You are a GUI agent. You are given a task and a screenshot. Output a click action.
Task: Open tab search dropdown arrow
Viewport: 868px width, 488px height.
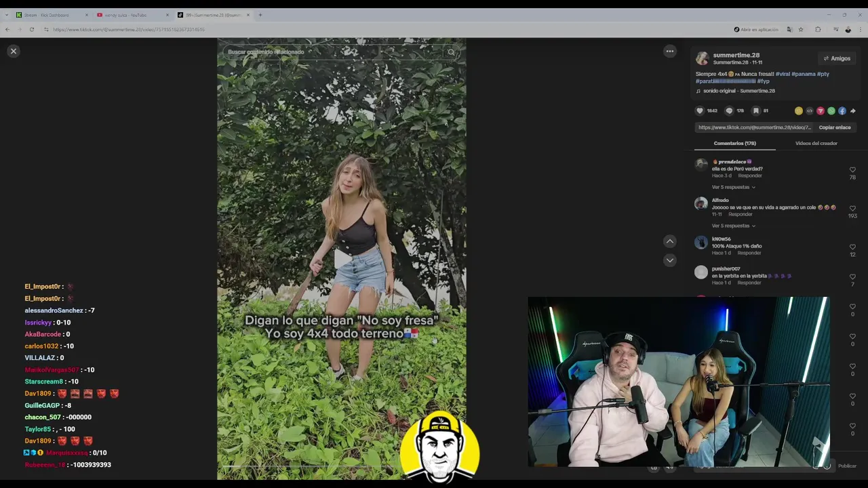pos(7,15)
